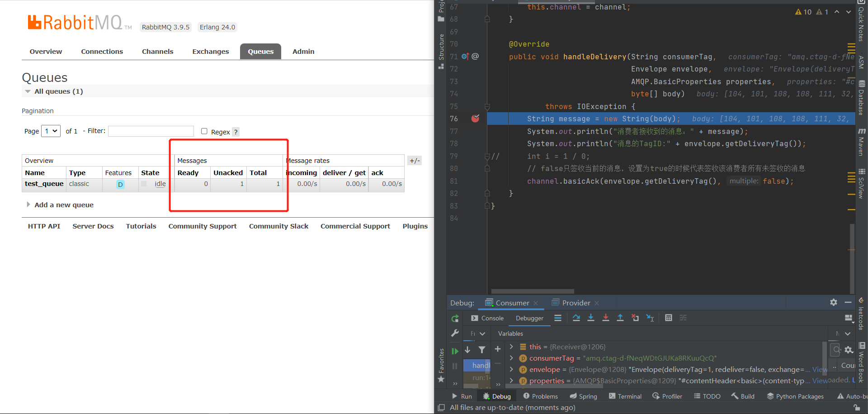Open RabbitMQ Channels tab

point(157,52)
